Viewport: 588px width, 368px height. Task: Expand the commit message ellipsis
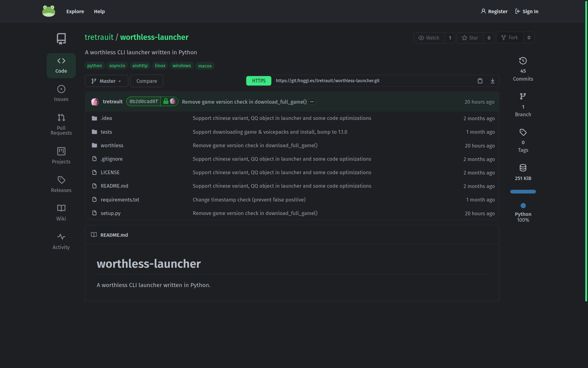click(312, 102)
